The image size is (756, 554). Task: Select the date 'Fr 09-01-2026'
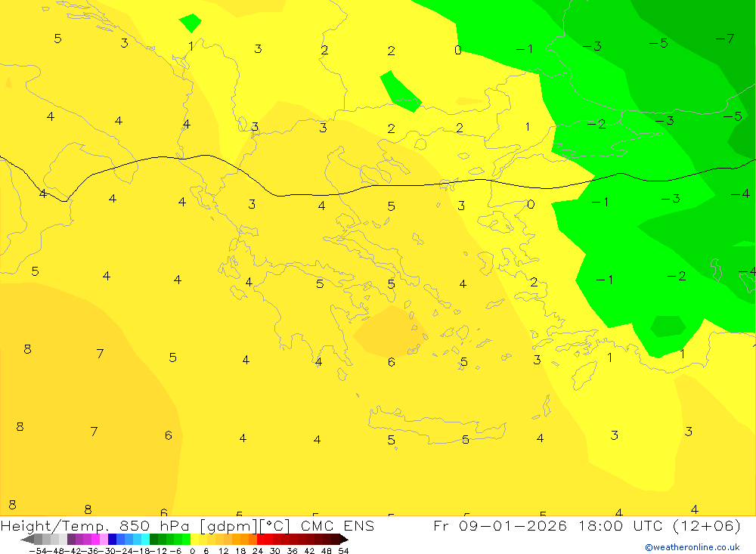pyautogui.click(x=500, y=525)
